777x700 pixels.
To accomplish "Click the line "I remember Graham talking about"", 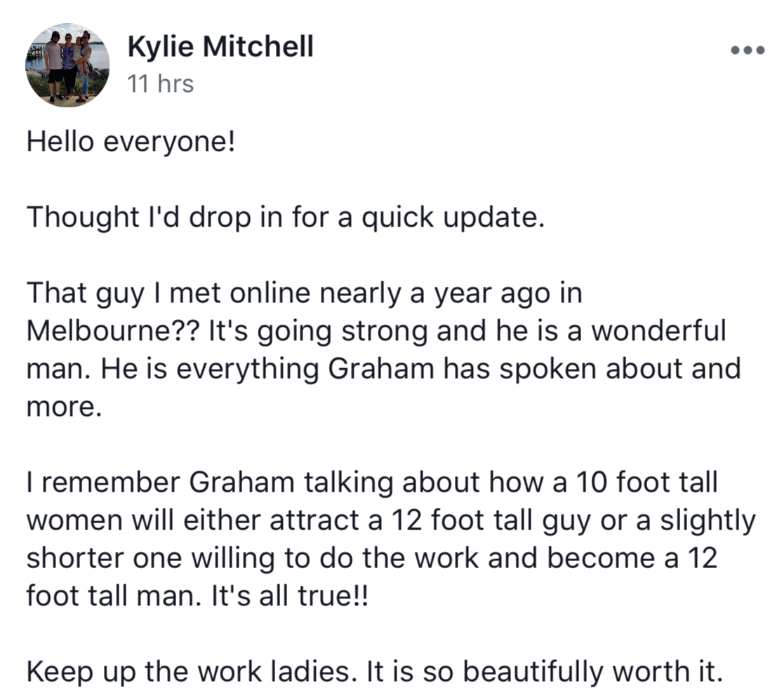I will [x=372, y=482].
